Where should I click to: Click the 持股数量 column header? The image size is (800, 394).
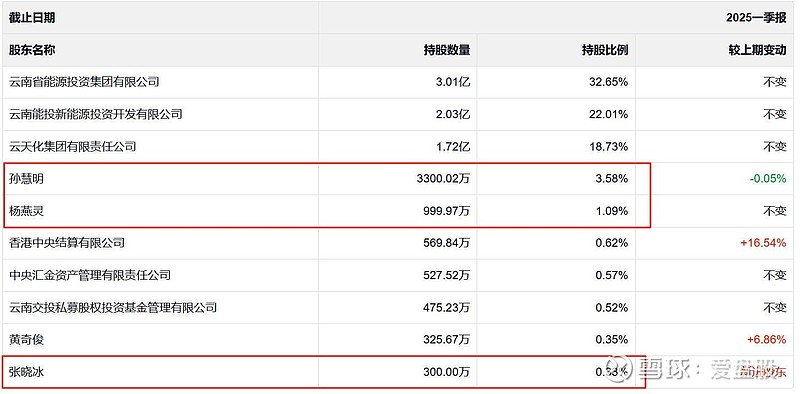tap(447, 50)
